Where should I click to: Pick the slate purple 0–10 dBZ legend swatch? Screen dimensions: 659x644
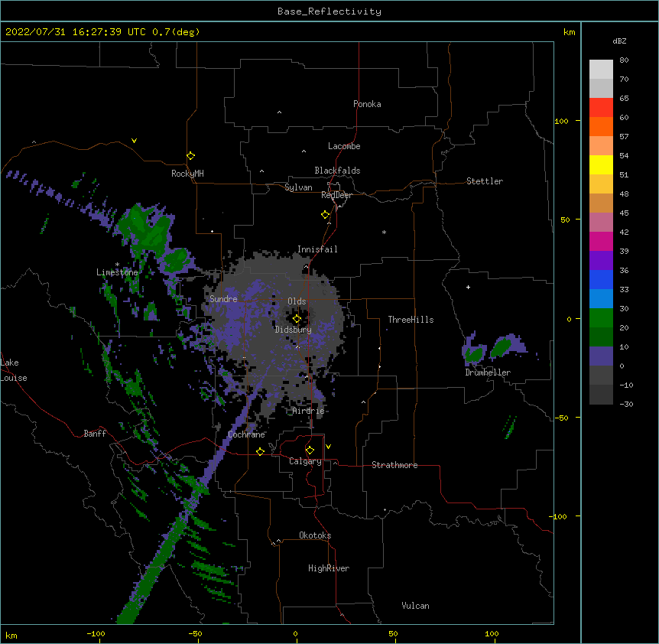point(601,356)
